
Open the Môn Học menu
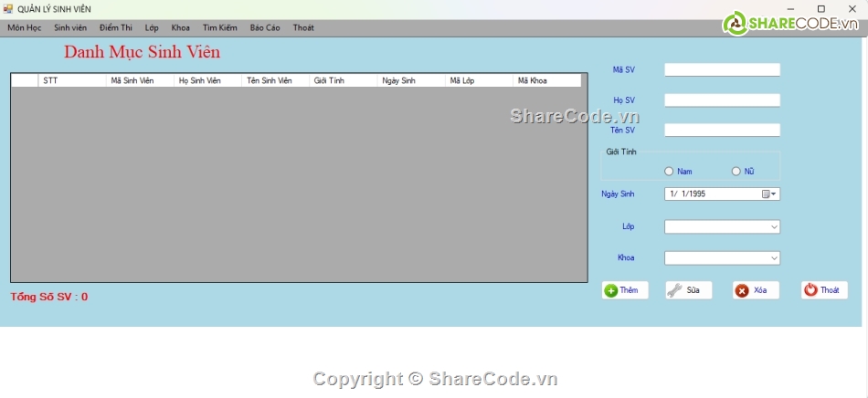click(25, 28)
